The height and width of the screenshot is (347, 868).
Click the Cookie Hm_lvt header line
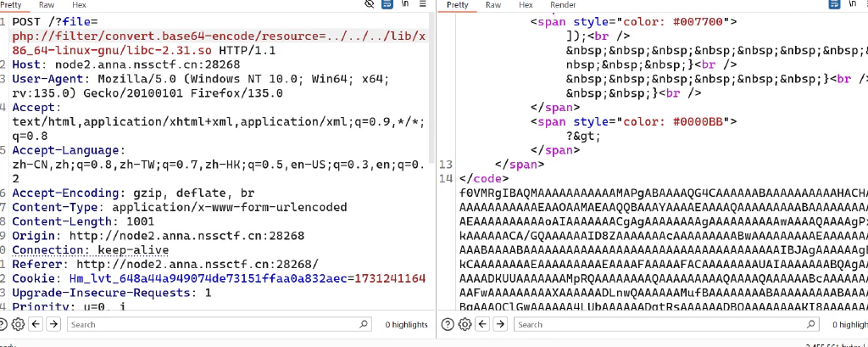(220, 279)
